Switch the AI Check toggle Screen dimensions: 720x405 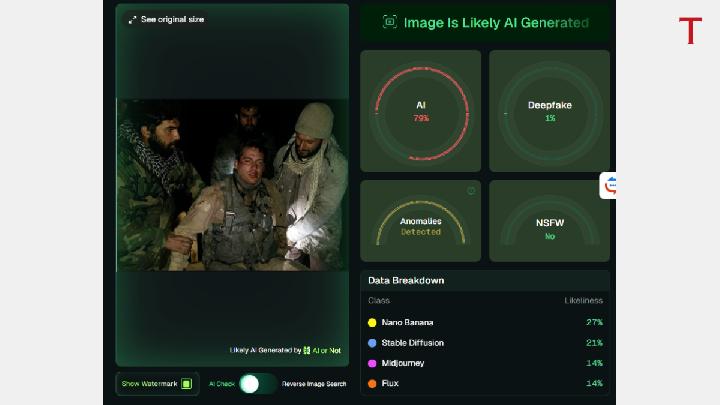[257, 384]
